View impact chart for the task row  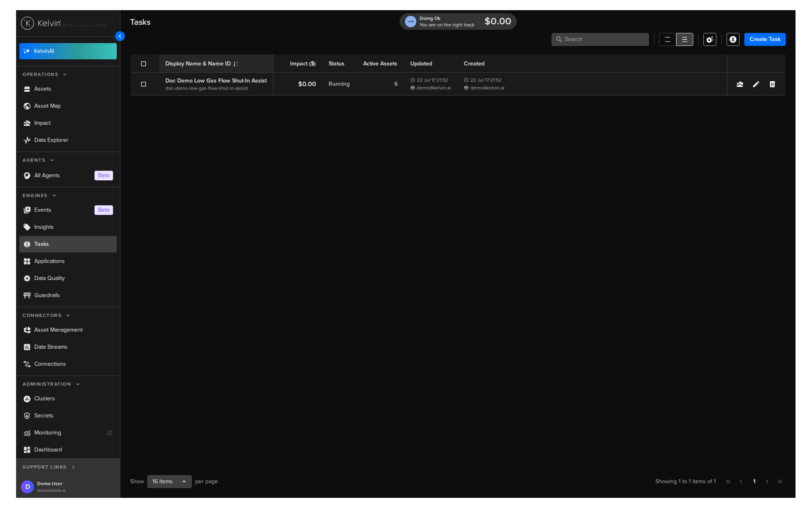point(740,84)
